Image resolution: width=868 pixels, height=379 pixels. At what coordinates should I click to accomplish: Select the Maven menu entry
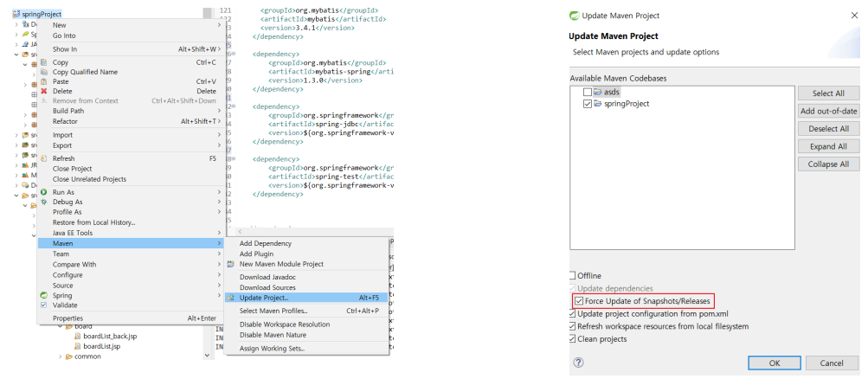tap(132, 243)
